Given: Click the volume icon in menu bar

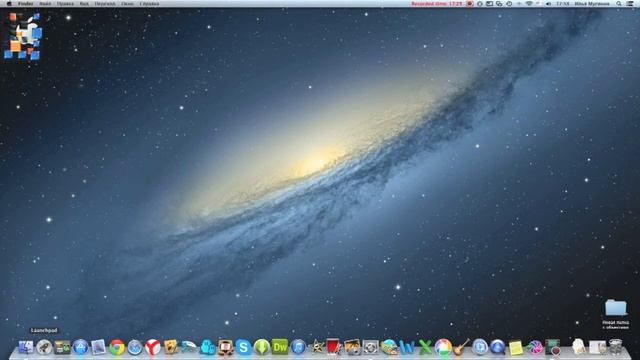Looking at the screenshot, I should tap(548, 4).
